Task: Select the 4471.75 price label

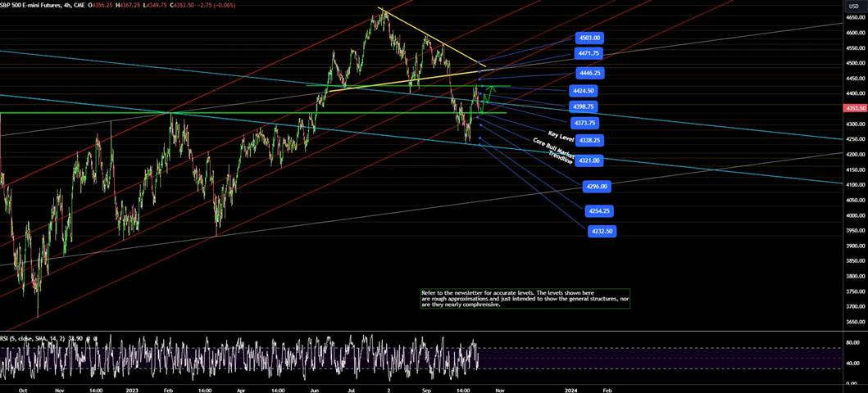Action: pyautogui.click(x=589, y=53)
